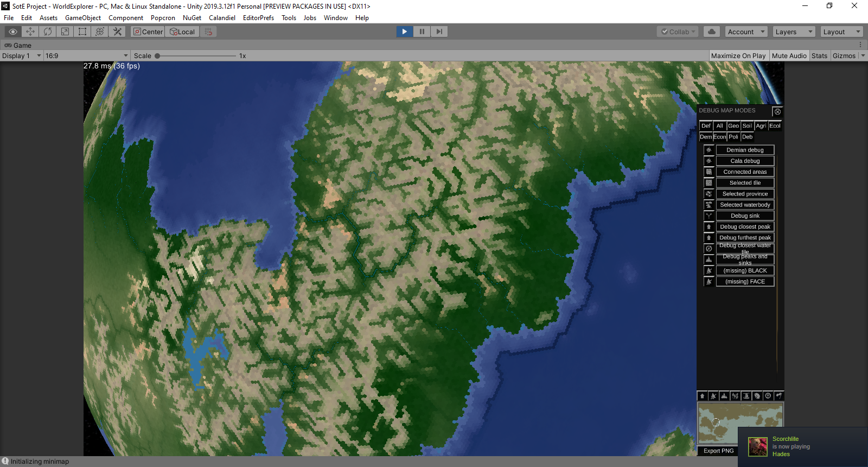Click the mountain icon above minimap
This screenshot has height=467, width=868.
pyautogui.click(x=724, y=396)
